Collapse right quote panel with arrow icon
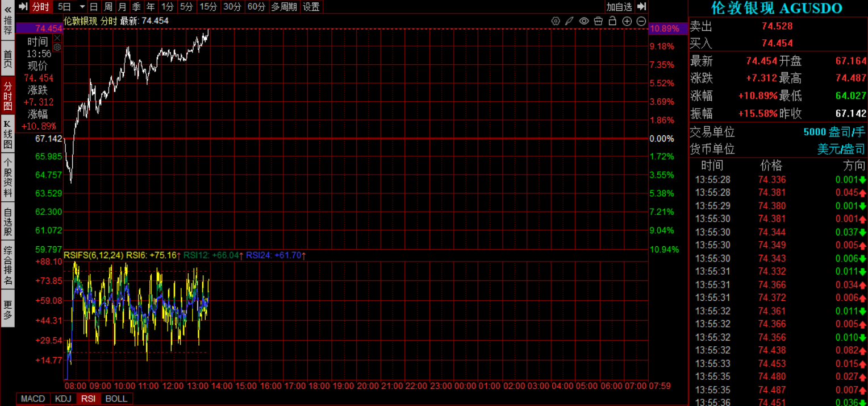This screenshot has width=868, height=406. tap(641, 7)
